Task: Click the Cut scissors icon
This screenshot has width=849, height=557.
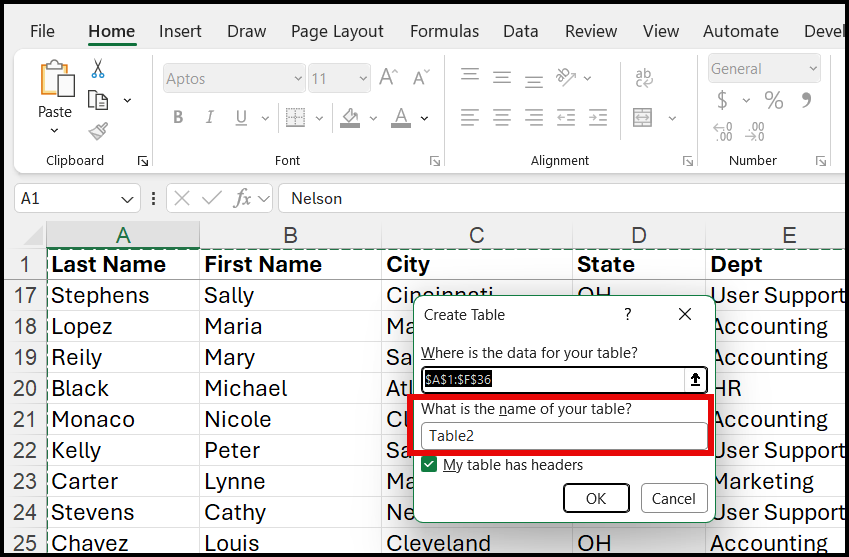Action: click(98, 69)
